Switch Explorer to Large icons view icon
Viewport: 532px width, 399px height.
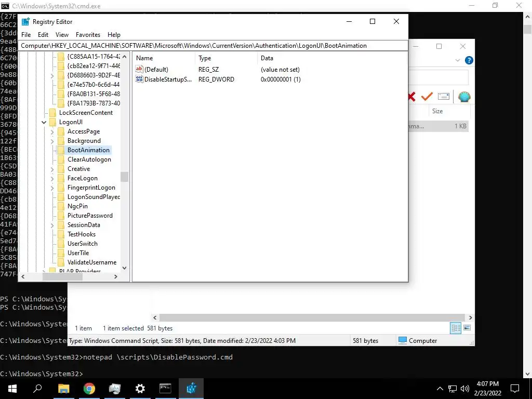click(x=467, y=328)
